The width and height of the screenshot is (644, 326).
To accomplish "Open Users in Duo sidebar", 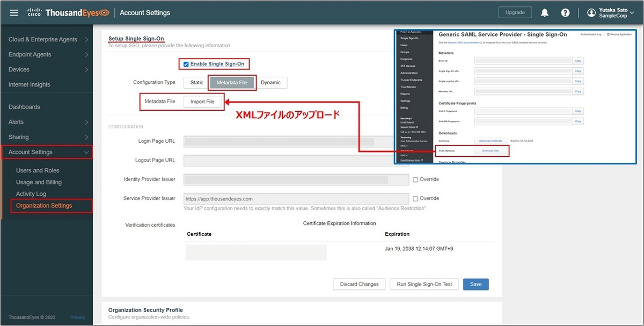I will pyautogui.click(x=404, y=45).
